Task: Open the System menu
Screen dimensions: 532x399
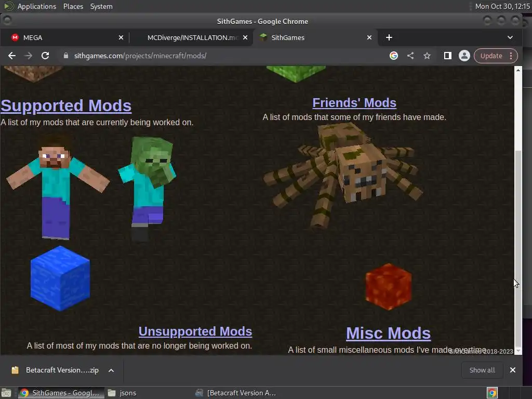Action: coord(101,6)
